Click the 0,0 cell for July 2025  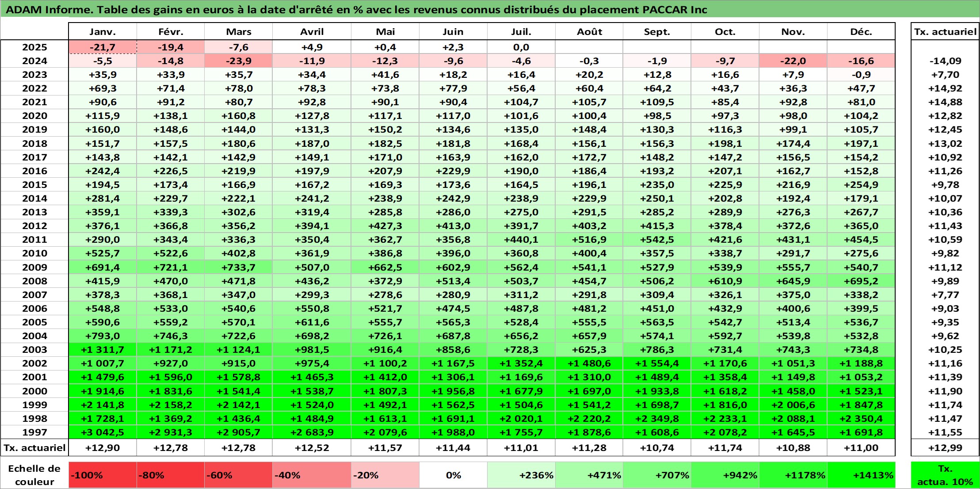pos(521,47)
